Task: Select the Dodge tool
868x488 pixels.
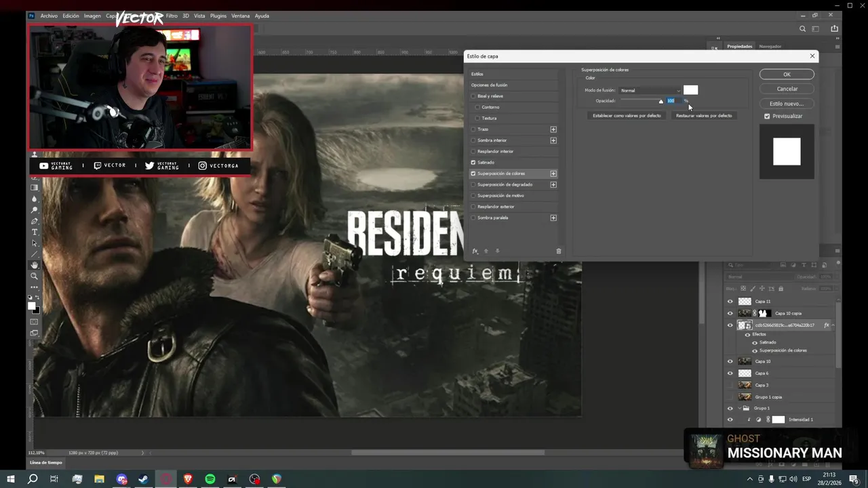Action: pos(35,210)
